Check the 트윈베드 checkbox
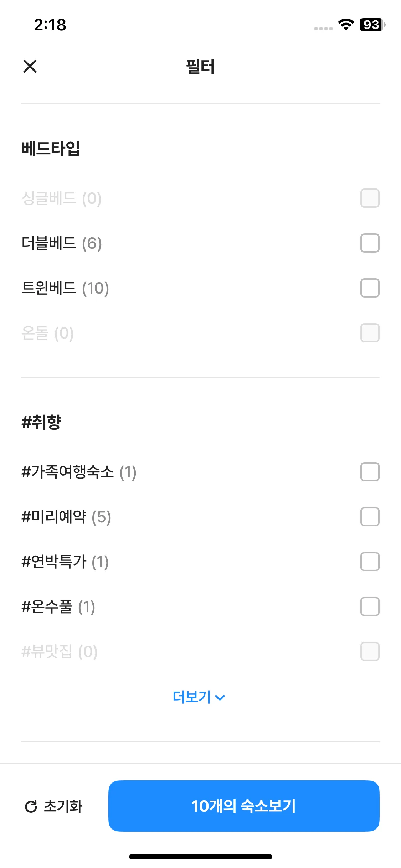Screen dimensions: 401x868 tap(370, 288)
